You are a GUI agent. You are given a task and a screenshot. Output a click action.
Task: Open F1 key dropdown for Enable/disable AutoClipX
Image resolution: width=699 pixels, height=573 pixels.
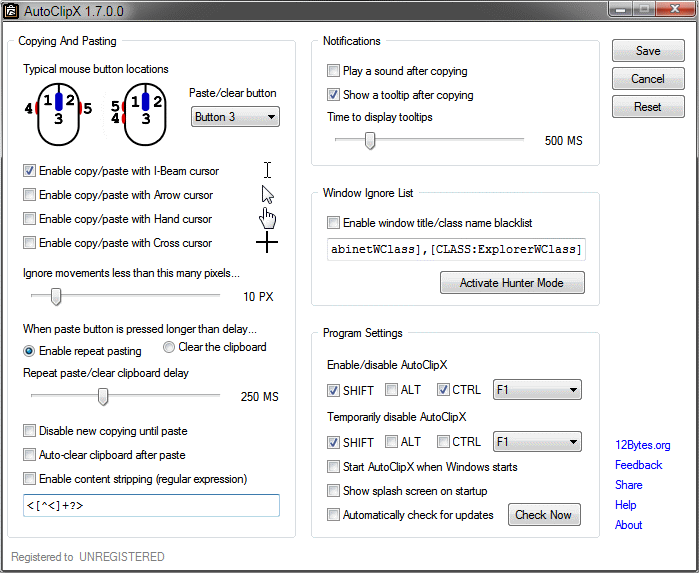pos(537,390)
